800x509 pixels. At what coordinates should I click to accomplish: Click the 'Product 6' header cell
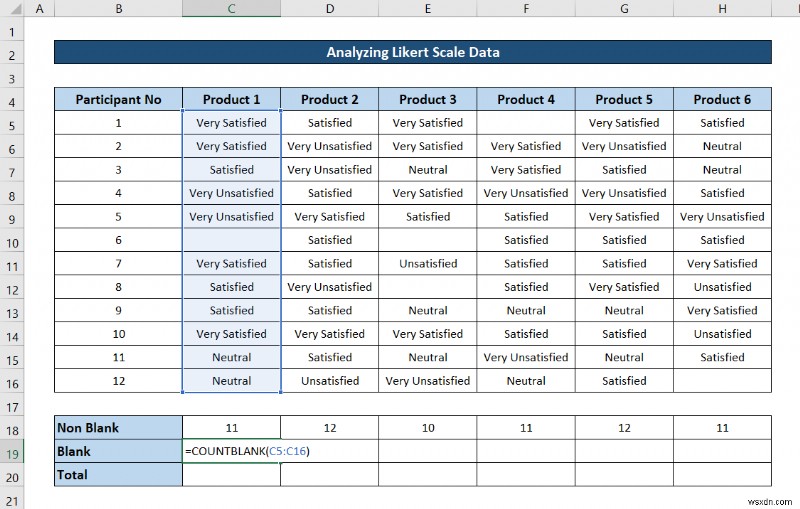(x=722, y=99)
